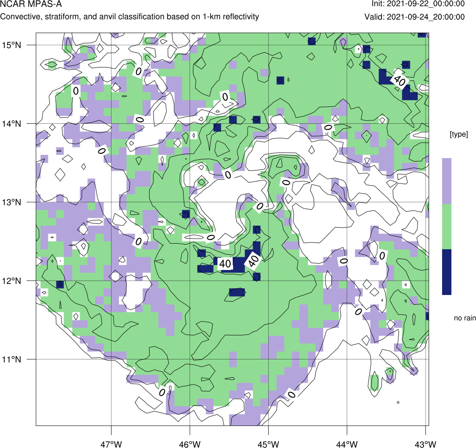476x448 pixels.
Task: Click the 45°W longitude axis label
Action: click(x=268, y=444)
